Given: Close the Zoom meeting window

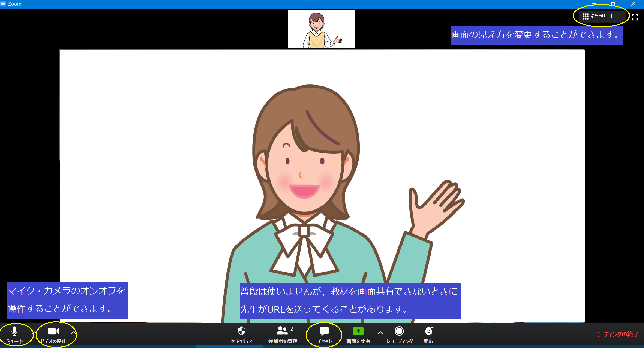Looking at the screenshot, I should click(633, 4).
